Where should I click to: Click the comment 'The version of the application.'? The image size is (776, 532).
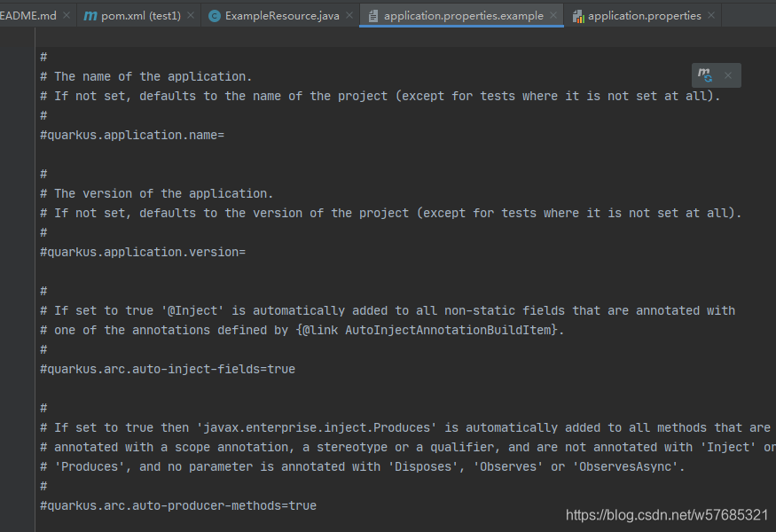pyautogui.click(x=164, y=193)
